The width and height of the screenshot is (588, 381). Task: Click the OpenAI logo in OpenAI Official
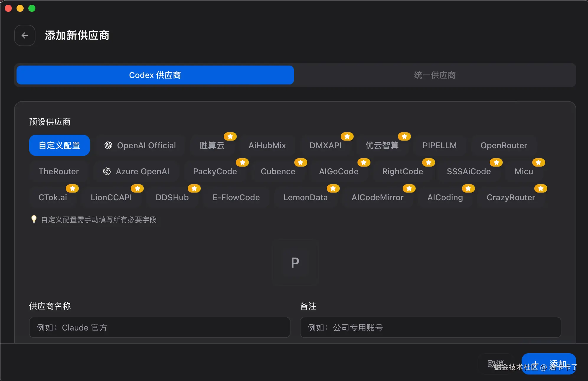[108, 145]
